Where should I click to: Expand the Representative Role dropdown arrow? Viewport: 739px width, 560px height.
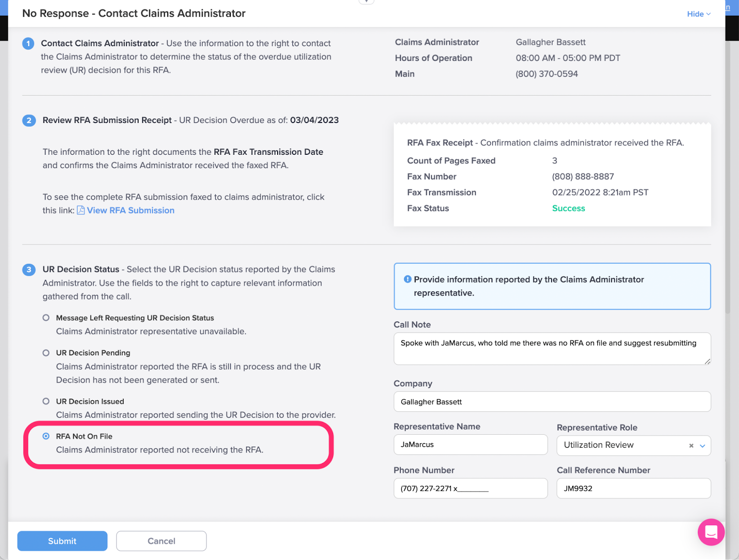(x=703, y=446)
